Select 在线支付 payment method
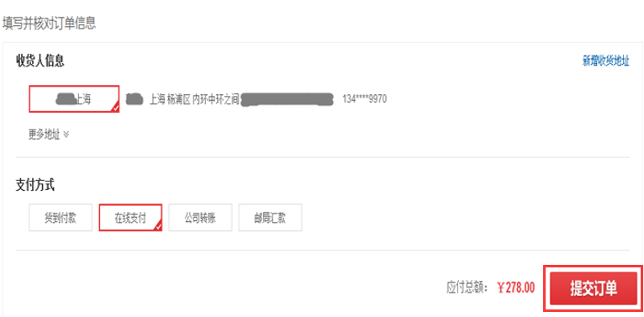The image size is (644, 317). [130, 218]
